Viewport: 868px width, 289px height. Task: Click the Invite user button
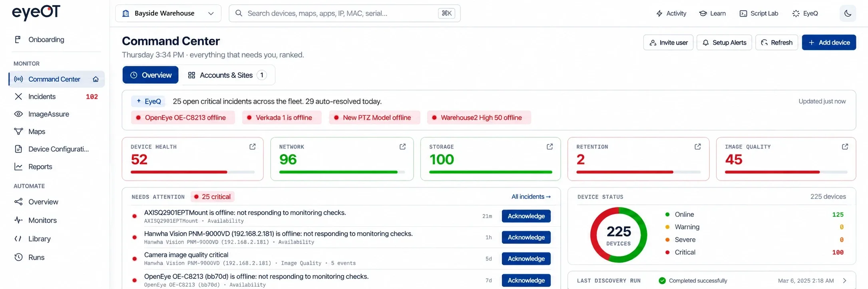pos(668,42)
